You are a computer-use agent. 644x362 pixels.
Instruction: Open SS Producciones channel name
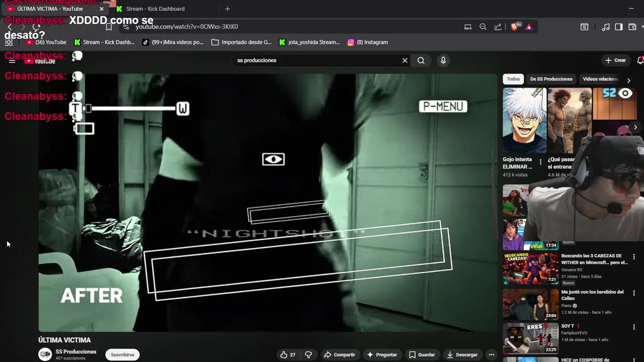[75, 351]
